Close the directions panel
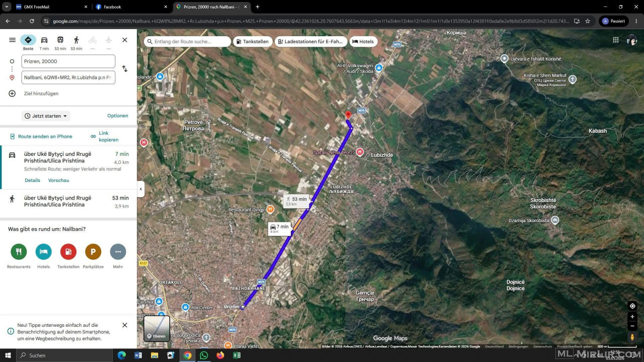The height and width of the screenshot is (362, 644). click(x=125, y=40)
